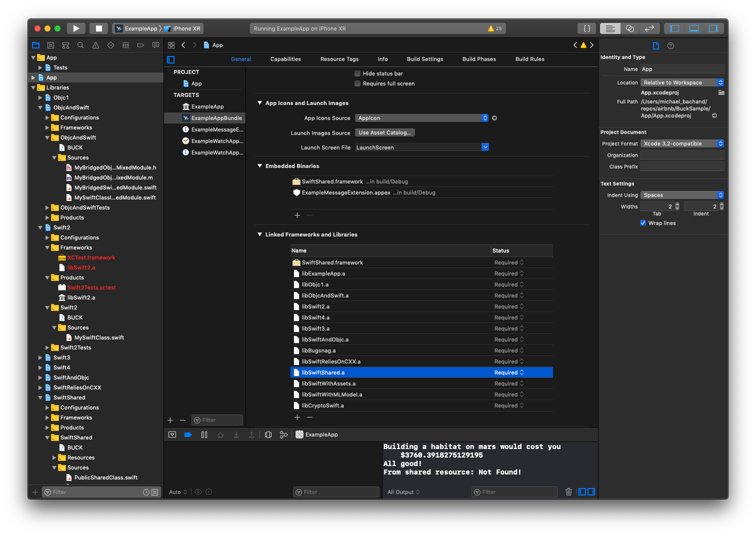Open the related items grid icon
Image resolution: width=756 pixels, height=536 pixels.
(x=171, y=45)
